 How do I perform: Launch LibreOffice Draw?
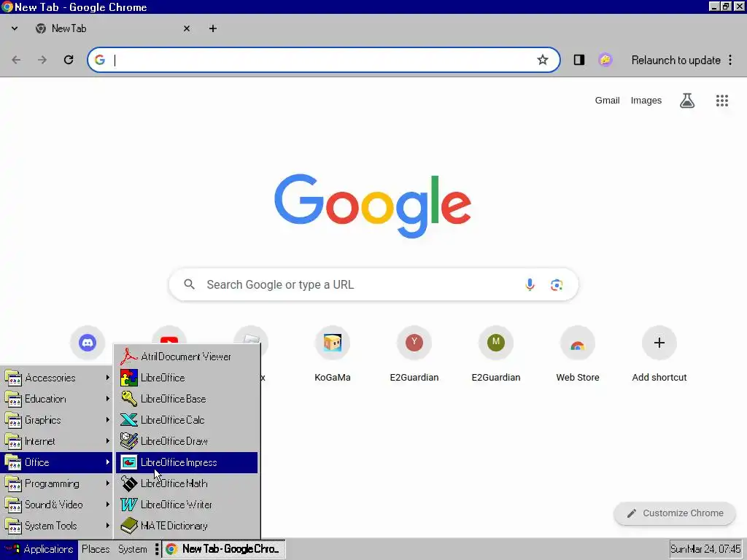[187, 441]
